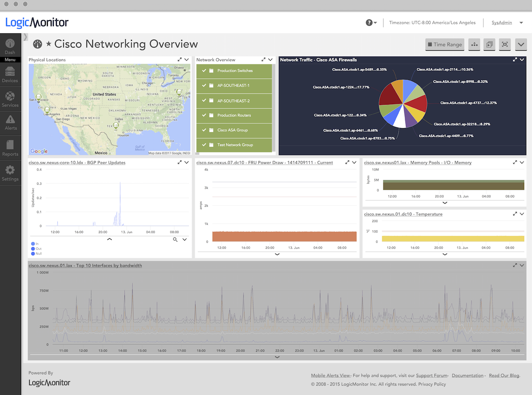Viewport: 532px width, 395px height.
Task: Toggle the Test Network Group checkmark
Action: click(x=204, y=145)
